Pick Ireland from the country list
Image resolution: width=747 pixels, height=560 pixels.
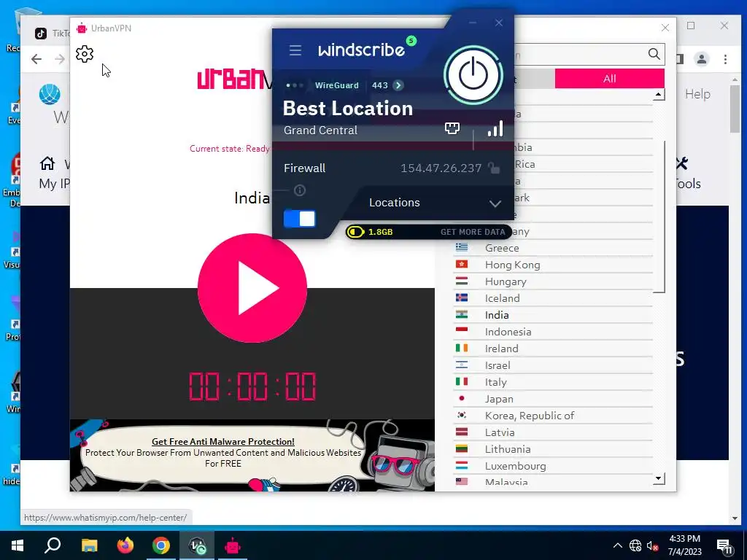click(x=553, y=349)
